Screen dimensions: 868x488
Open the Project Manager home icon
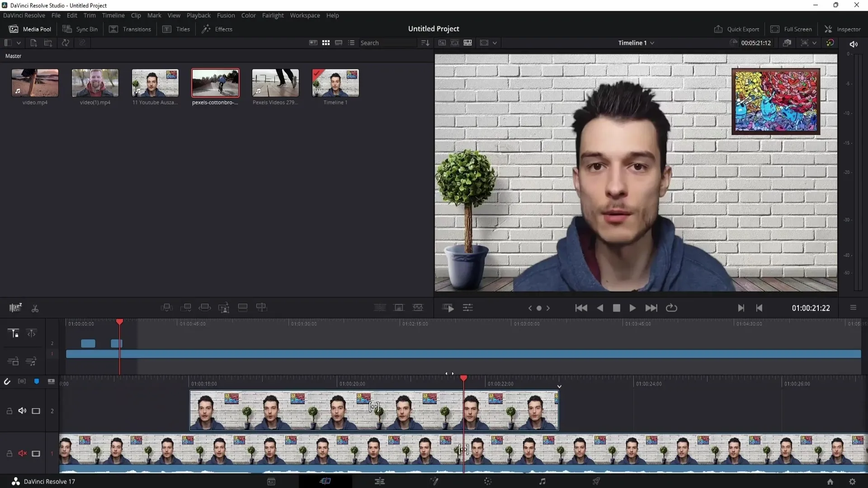click(x=830, y=482)
